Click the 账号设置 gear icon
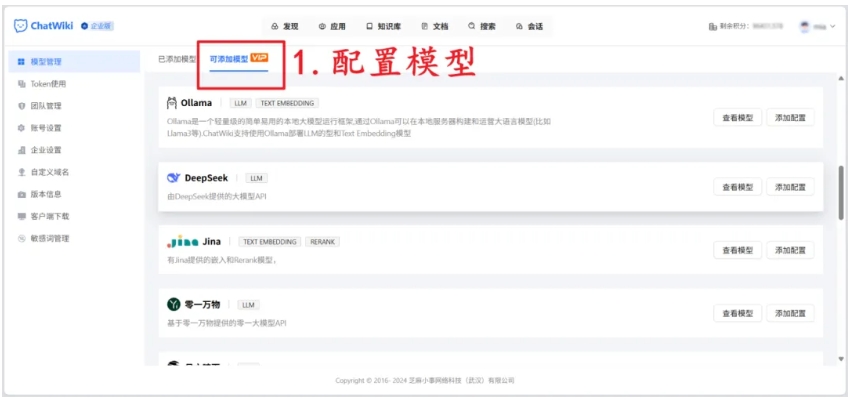This screenshot has height=404, width=852. (21, 128)
